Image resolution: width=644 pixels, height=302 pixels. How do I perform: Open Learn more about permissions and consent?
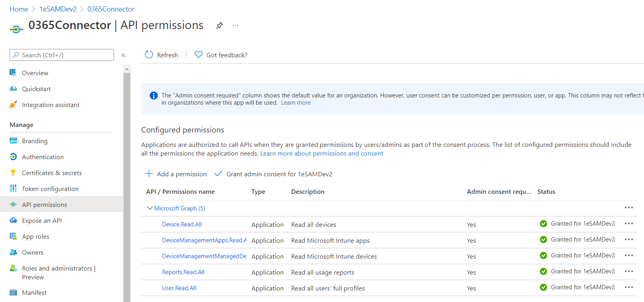tap(322, 154)
